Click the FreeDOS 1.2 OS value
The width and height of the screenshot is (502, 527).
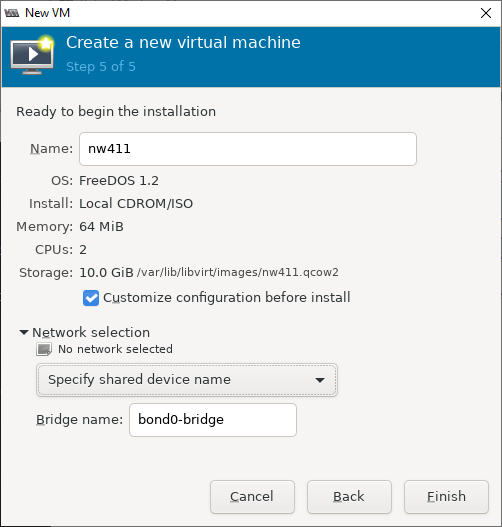(x=119, y=181)
